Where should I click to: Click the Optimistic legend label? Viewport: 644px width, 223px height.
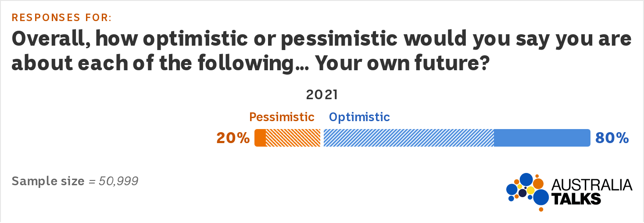point(360,117)
